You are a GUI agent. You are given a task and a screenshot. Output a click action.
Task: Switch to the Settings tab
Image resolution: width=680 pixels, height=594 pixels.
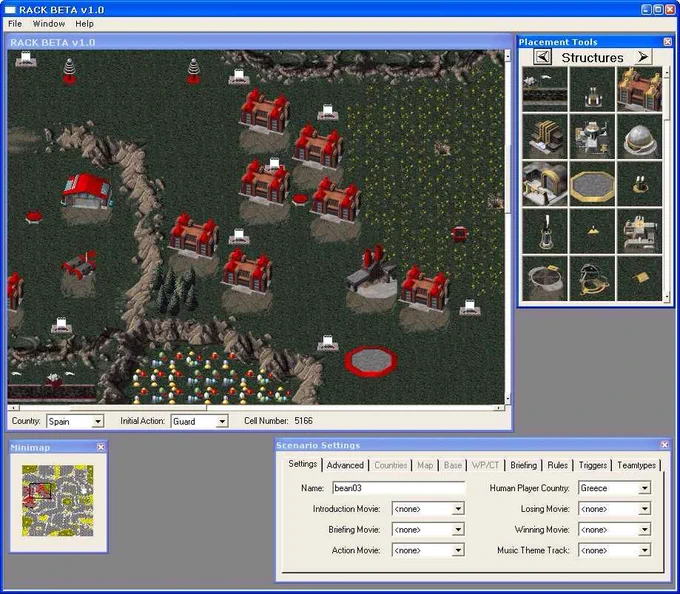[x=302, y=464]
